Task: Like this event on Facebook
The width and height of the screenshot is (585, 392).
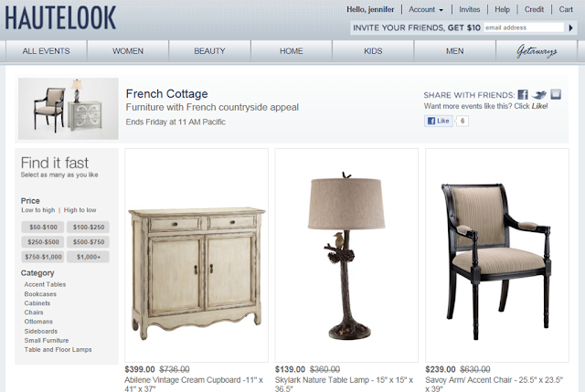Action: (x=439, y=121)
